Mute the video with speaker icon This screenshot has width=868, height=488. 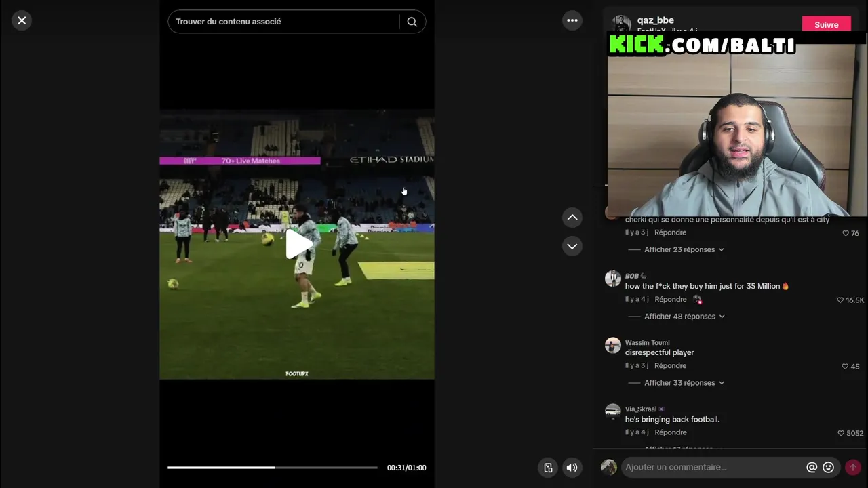click(x=572, y=468)
